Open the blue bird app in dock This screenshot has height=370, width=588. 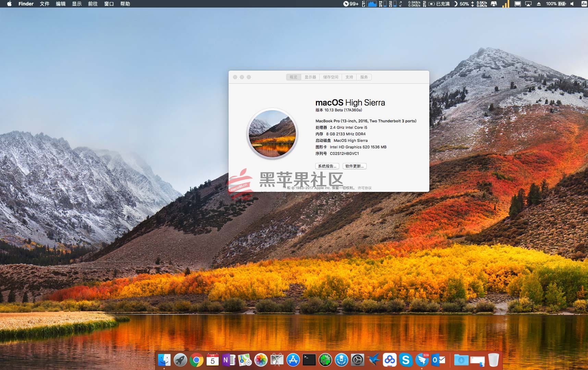click(373, 360)
